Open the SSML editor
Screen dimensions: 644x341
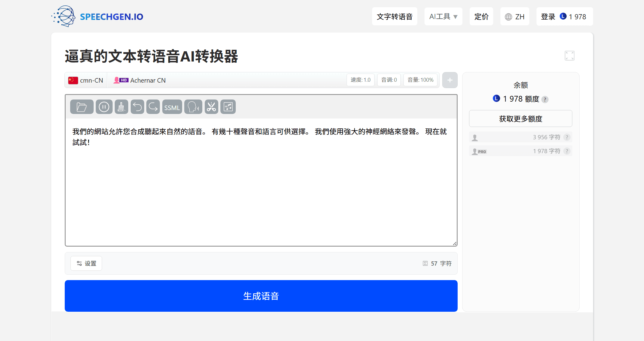172,106
